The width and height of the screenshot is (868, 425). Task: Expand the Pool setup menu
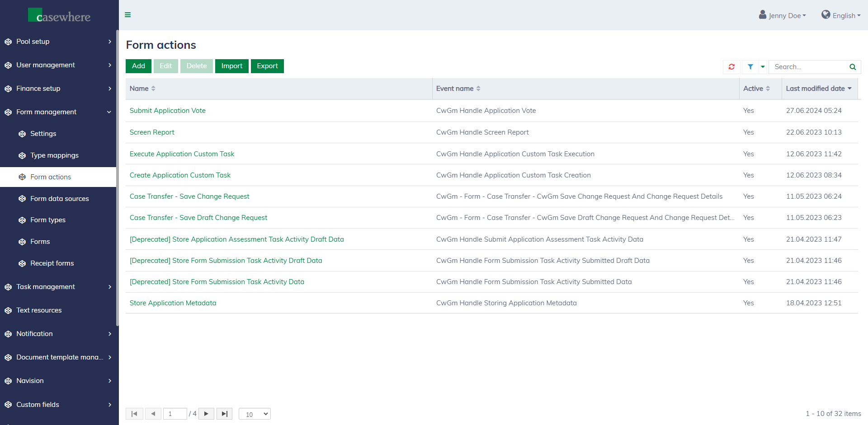(x=58, y=42)
